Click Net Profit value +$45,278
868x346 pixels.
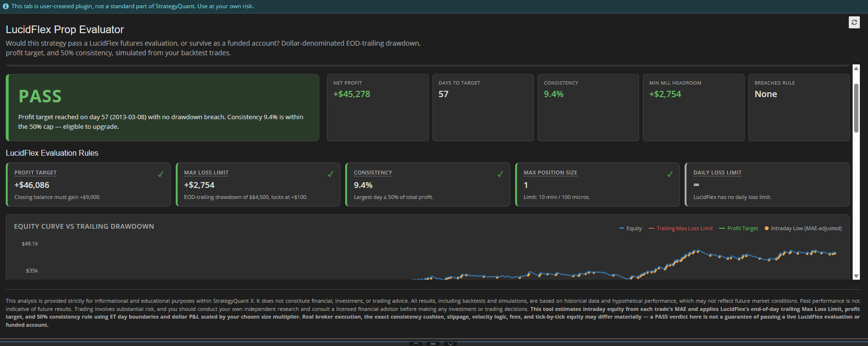coord(351,94)
